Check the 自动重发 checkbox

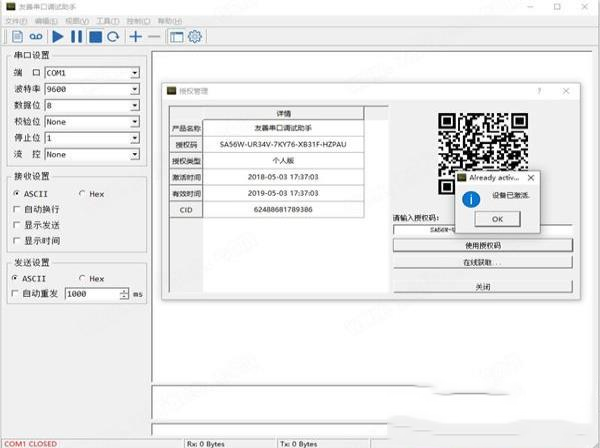[16, 294]
